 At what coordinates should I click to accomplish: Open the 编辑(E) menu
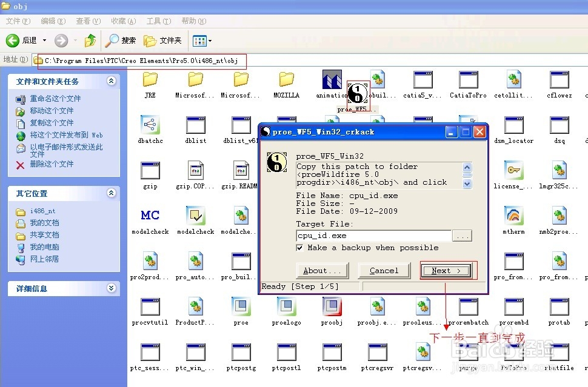53,21
